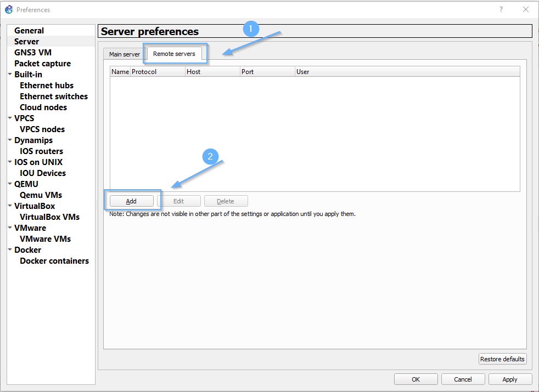Select GNS3 VM preferences

[33, 53]
